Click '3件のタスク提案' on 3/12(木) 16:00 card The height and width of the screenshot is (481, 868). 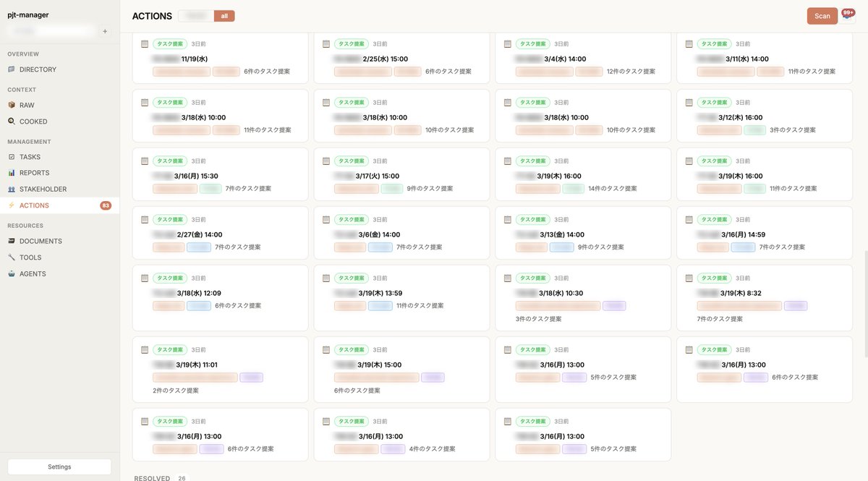793,130
